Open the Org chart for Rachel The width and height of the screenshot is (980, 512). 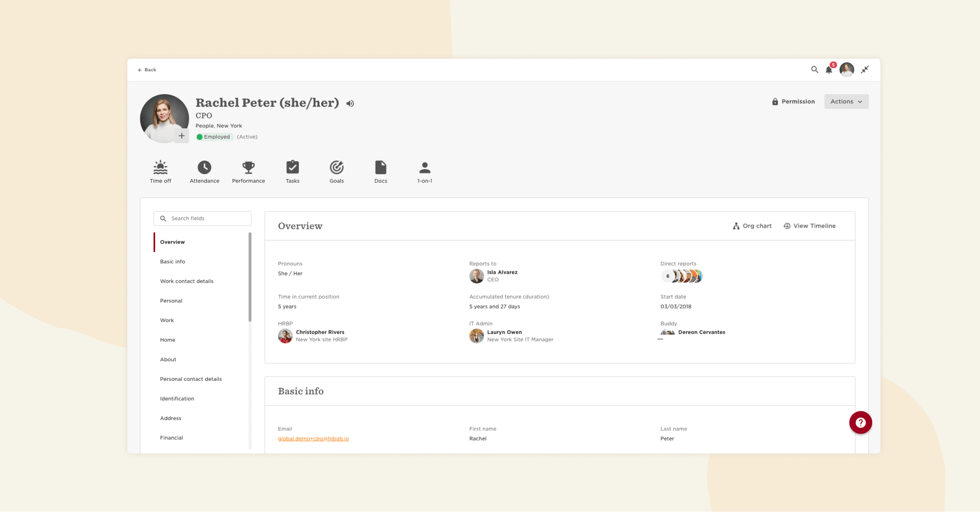pyautogui.click(x=752, y=225)
